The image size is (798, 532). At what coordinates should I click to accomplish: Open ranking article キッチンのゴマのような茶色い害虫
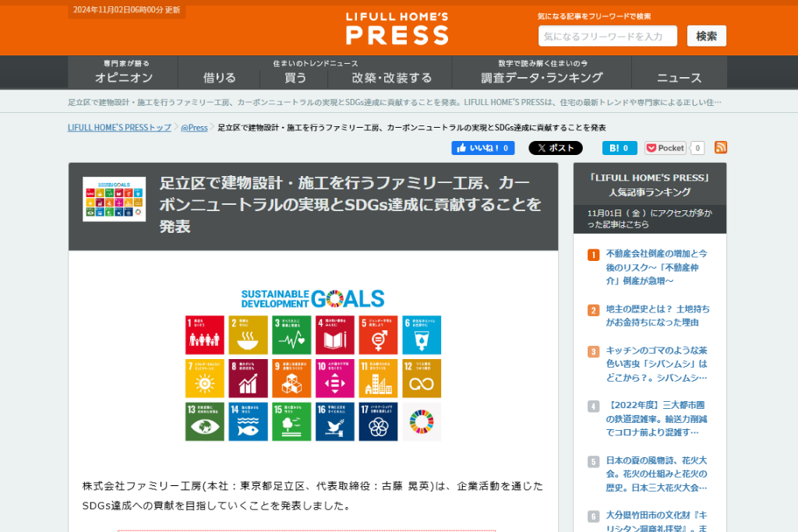click(656, 364)
